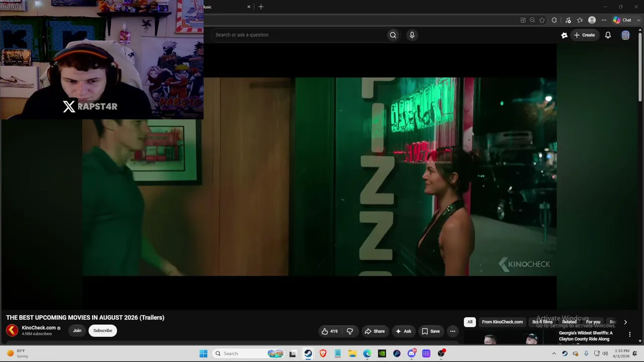The image size is (644, 362).
Task: Open Microsoft Edge from the taskbar
Action: [x=367, y=353]
